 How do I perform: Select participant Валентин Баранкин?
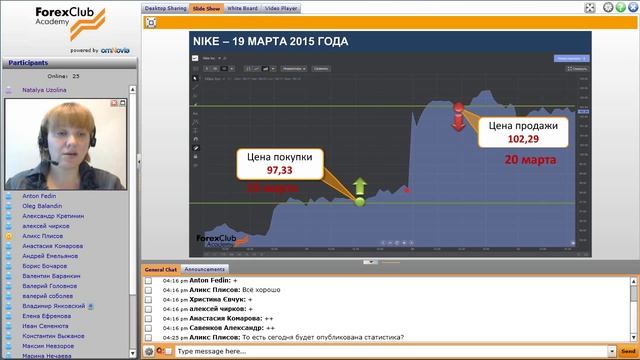(51, 276)
